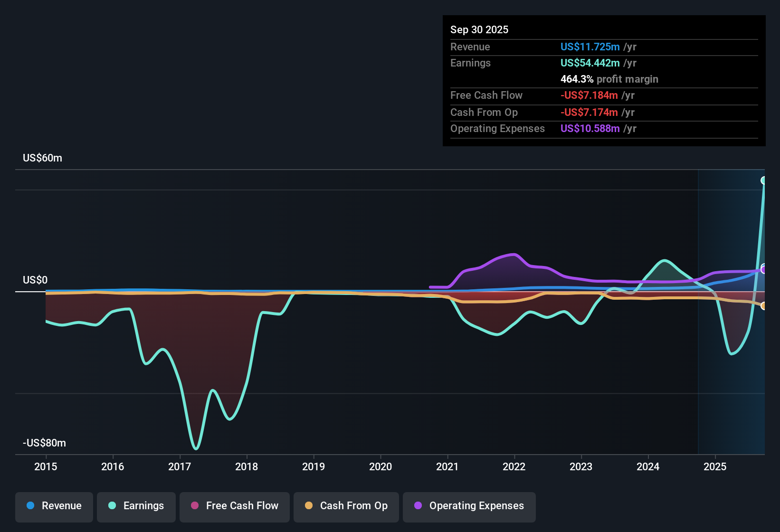The height and width of the screenshot is (532, 780).
Task: Select the Operating Expenses endpoint marker
Action: tap(763, 269)
